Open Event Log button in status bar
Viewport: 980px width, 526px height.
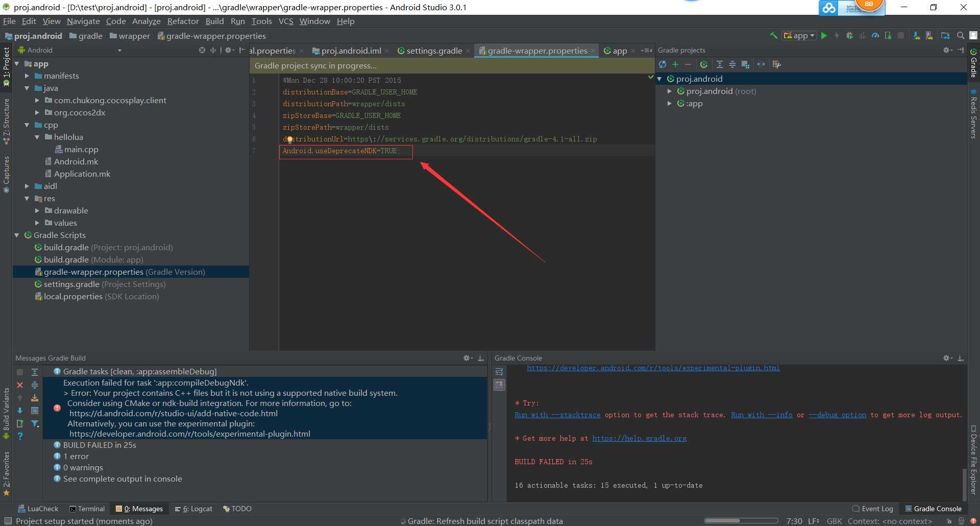[873, 509]
